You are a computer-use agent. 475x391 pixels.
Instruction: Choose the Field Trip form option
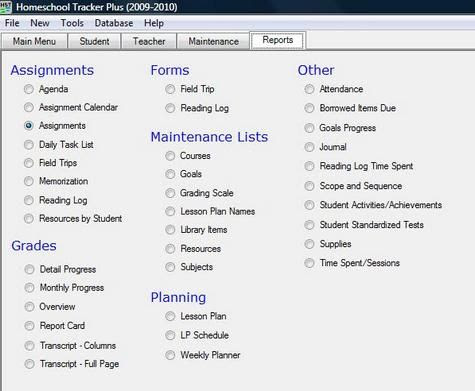[x=170, y=89]
